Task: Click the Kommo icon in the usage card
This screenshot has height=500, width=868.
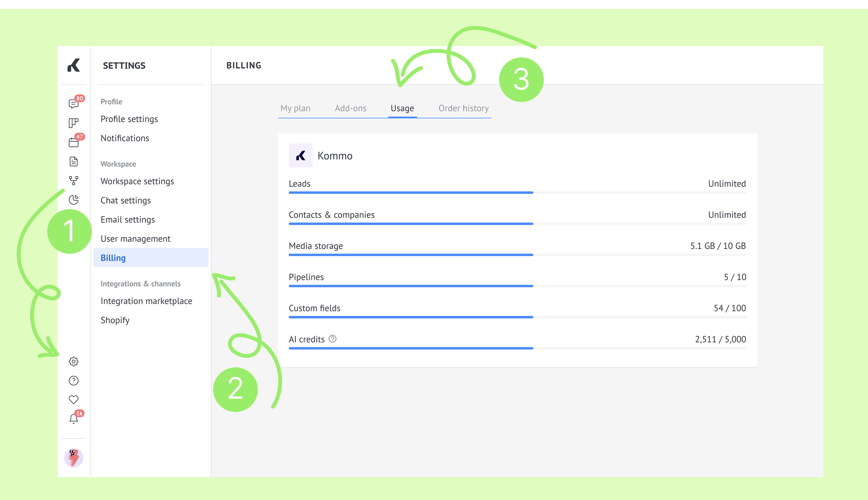Action: pyautogui.click(x=301, y=156)
